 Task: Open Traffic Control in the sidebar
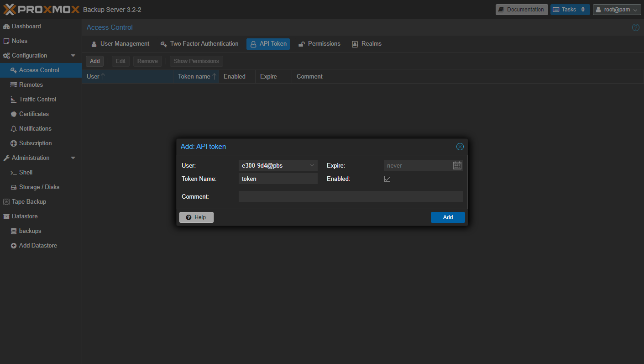41,100
